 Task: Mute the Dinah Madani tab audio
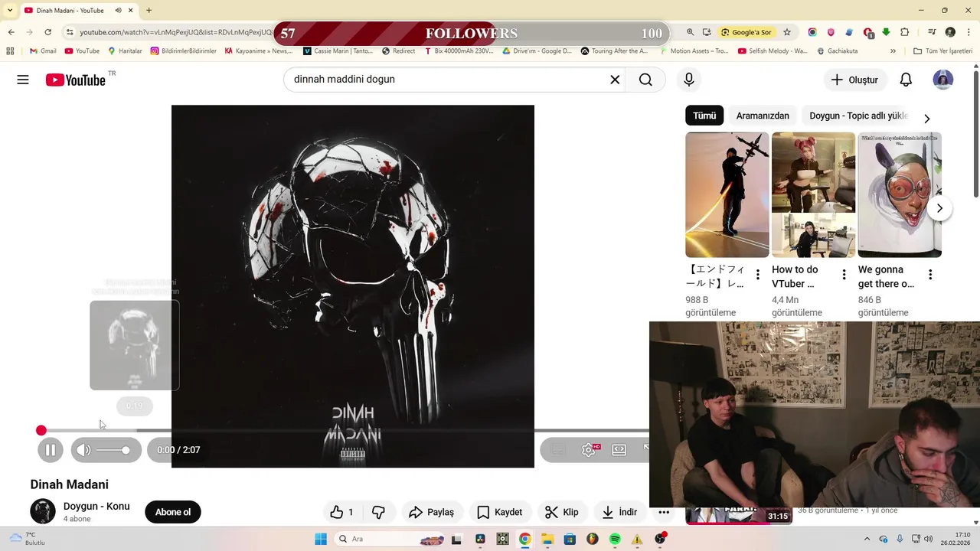[118, 11]
